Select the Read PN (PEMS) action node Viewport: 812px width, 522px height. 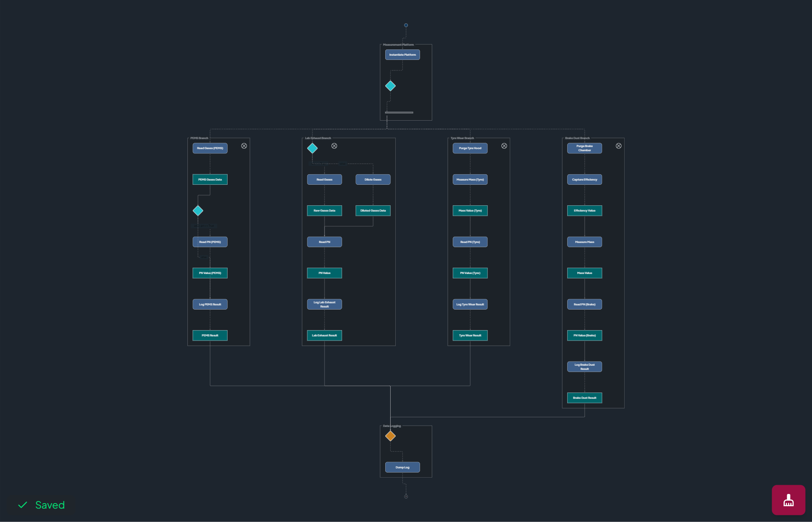point(210,242)
